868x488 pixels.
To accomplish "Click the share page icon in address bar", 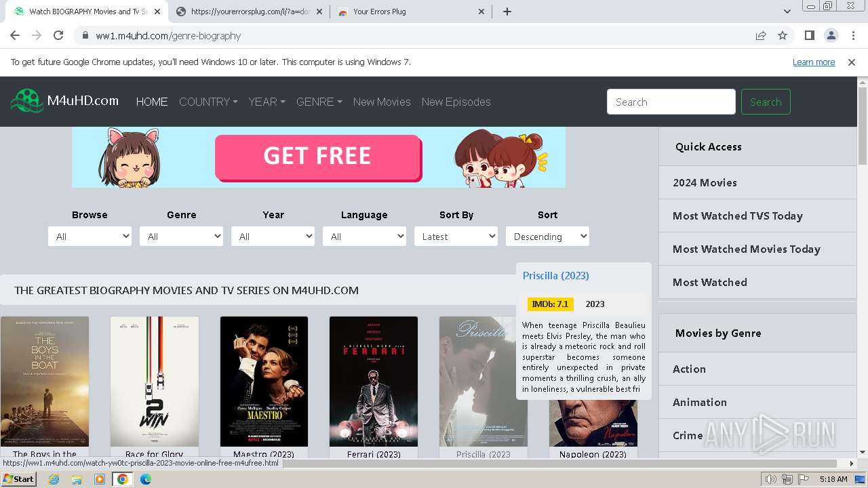I will [x=761, y=35].
